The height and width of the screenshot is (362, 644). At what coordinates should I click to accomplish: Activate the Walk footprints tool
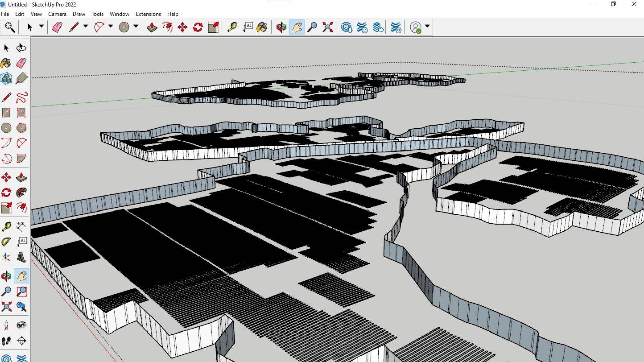6,341
